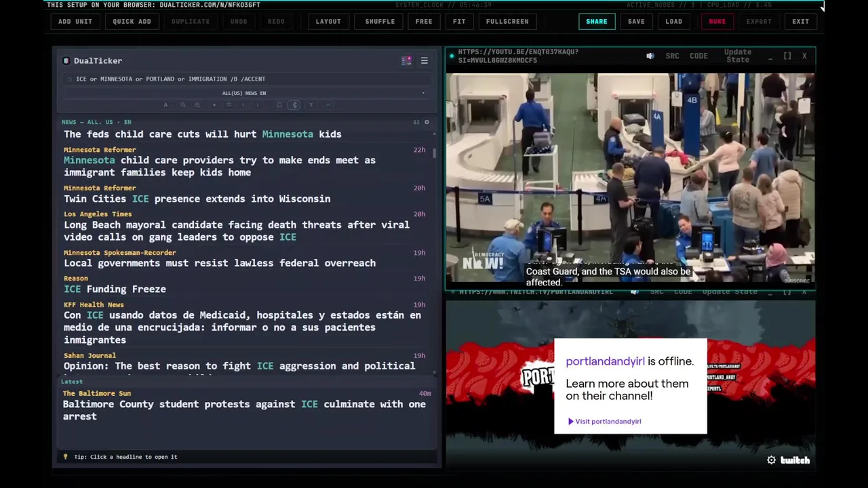Mute the Twitch unit speaker icon
This screenshot has height=488, width=868.
[634, 292]
